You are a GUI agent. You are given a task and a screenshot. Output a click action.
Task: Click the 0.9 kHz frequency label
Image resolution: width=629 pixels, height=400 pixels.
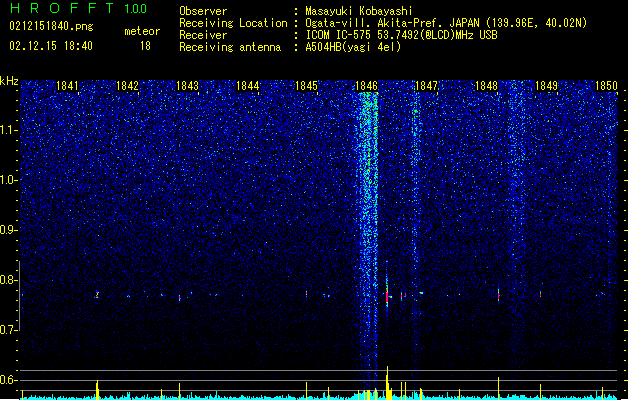(9, 230)
